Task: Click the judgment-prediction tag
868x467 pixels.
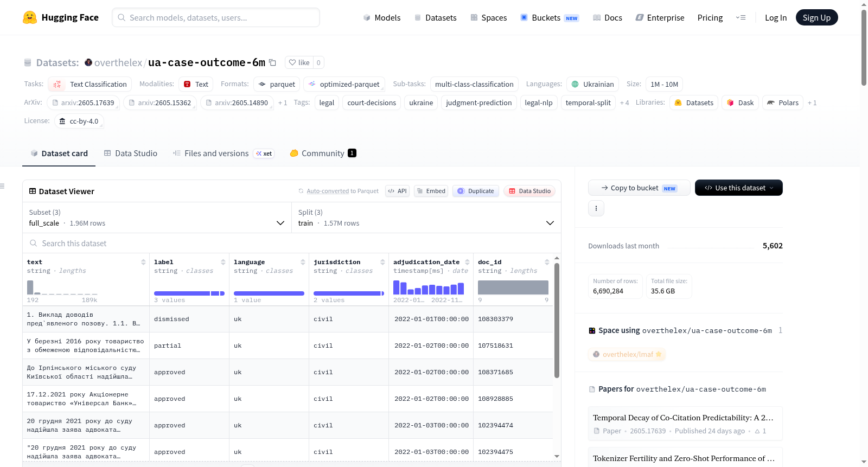Action: [x=478, y=103]
